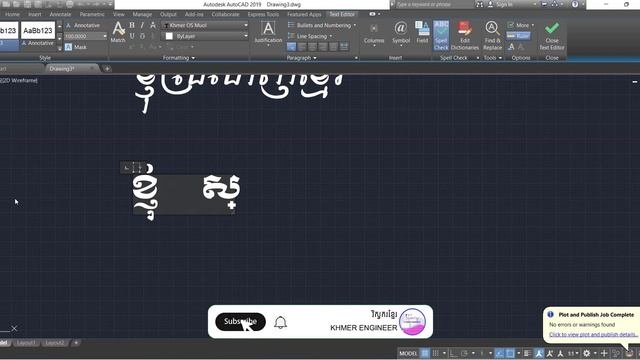Expand the Paragraph panel
This screenshot has width=640, height=360.
coord(302,58)
